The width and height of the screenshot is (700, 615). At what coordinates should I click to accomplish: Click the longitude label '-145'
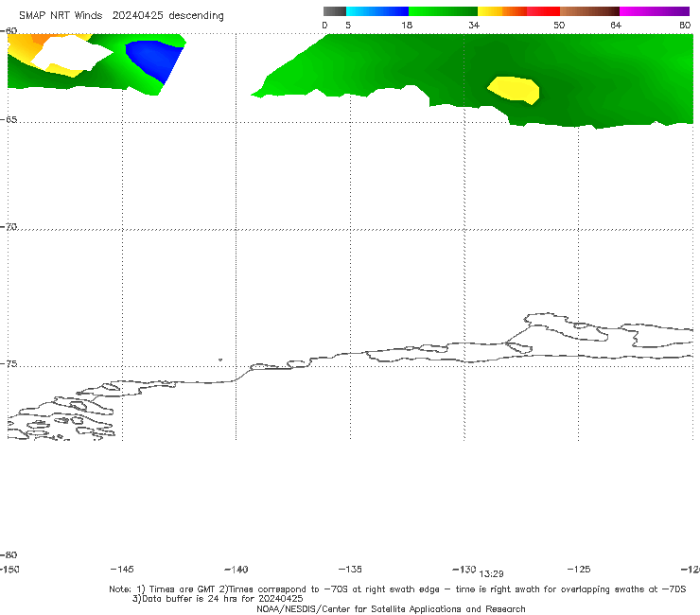[x=122, y=569]
